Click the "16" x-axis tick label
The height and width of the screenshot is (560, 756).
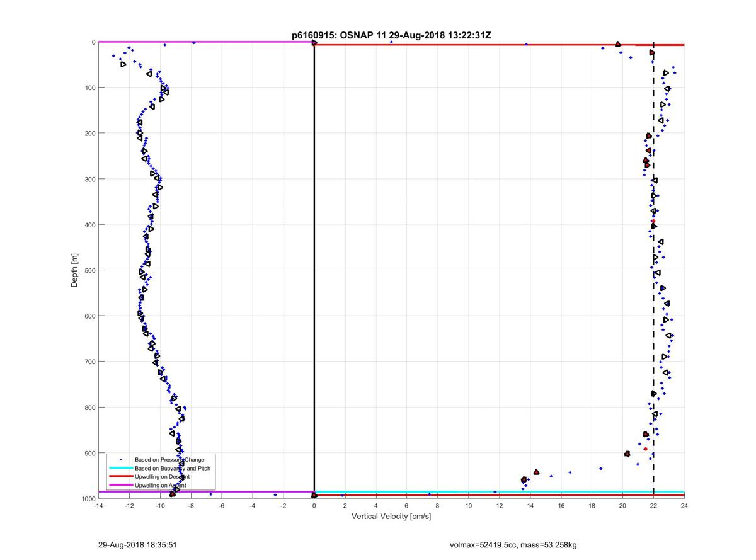561,505
